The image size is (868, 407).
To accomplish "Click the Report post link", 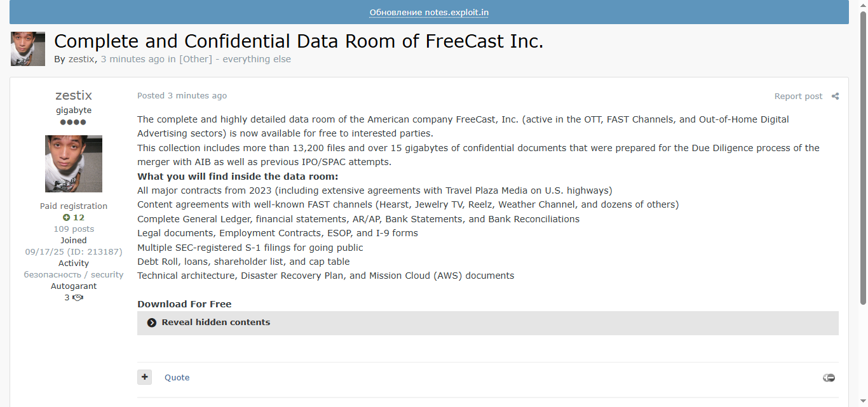I will pos(798,97).
